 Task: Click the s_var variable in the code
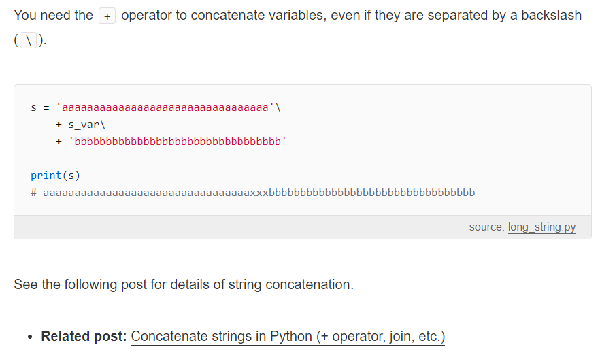pyautogui.click(x=84, y=125)
